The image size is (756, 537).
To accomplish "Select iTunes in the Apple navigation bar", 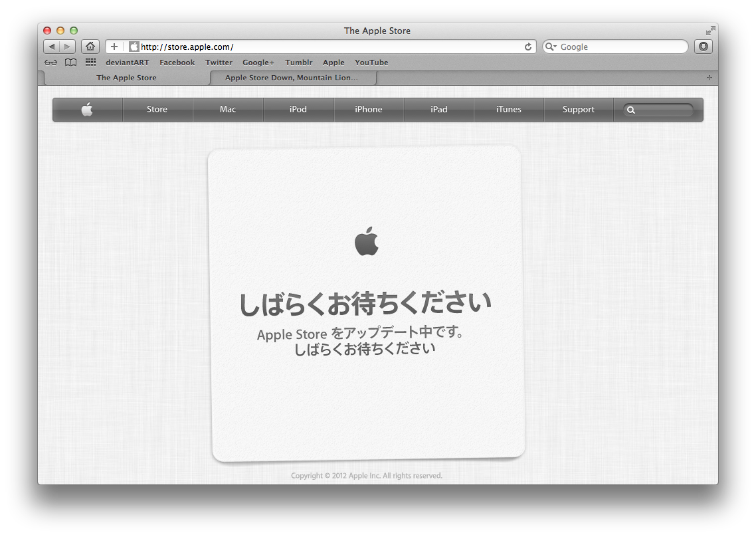I will 509,110.
